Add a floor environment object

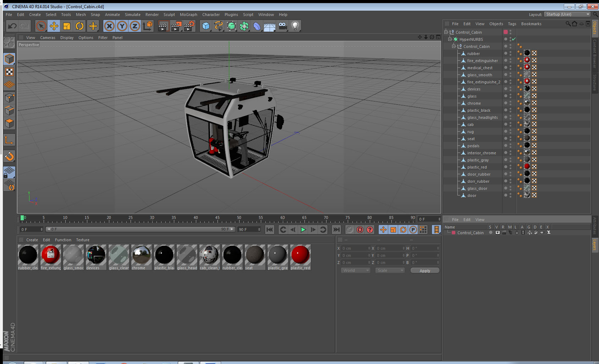click(x=270, y=26)
